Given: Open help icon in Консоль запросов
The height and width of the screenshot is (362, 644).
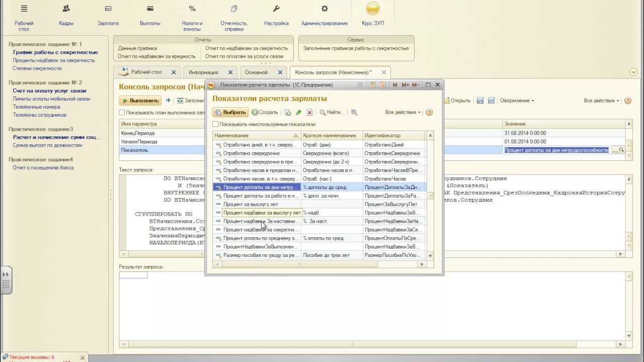Looking at the screenshot, I should 628,101.
